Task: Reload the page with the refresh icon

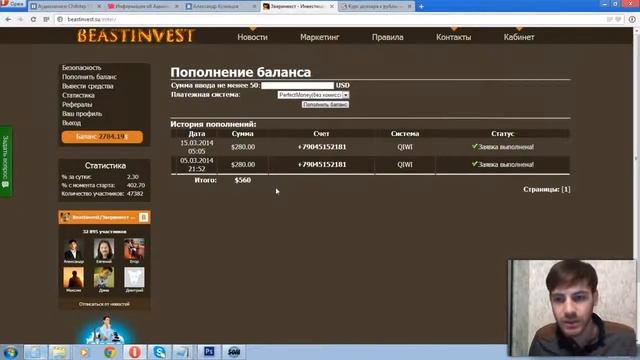Action: pyautogui.click(x=33, y=19)
